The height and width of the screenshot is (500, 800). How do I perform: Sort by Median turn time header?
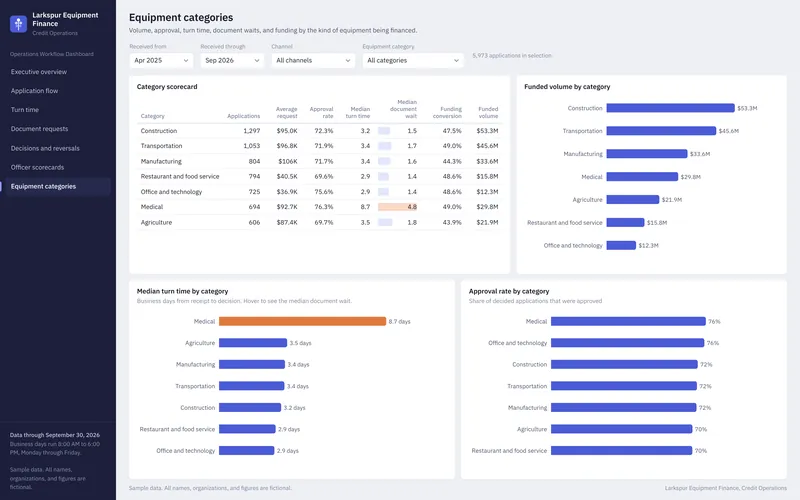[358, 113]
